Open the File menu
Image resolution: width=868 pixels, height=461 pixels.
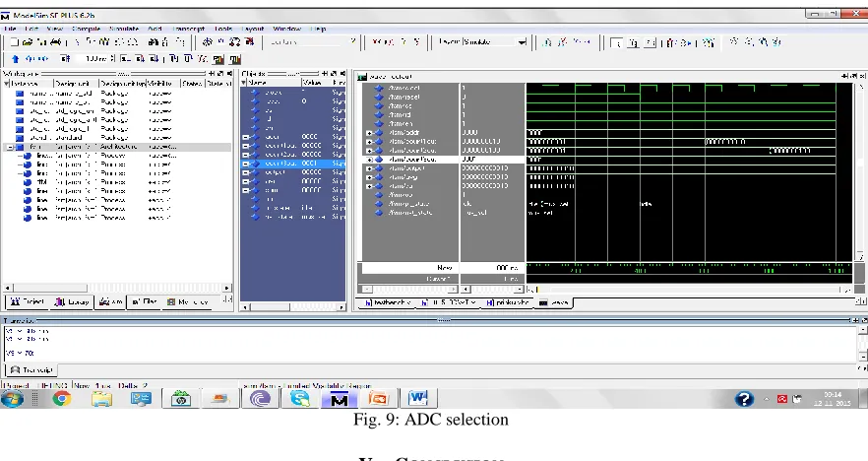point(10,29)
